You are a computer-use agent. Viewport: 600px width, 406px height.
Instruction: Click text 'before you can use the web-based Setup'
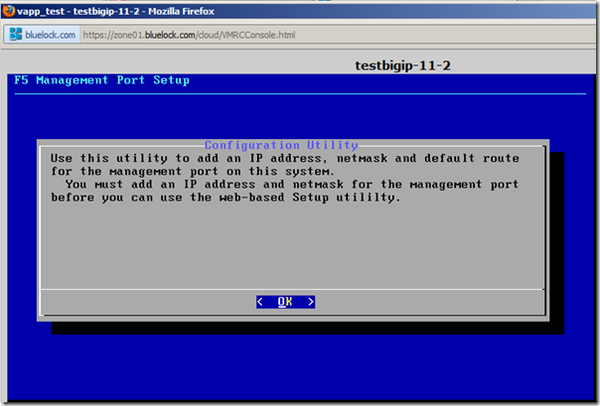pyautogui.click(x=190, y=198)
